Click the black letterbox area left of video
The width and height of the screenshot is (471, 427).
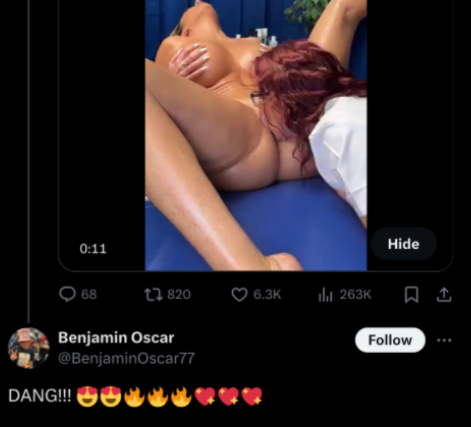point(102,133)
